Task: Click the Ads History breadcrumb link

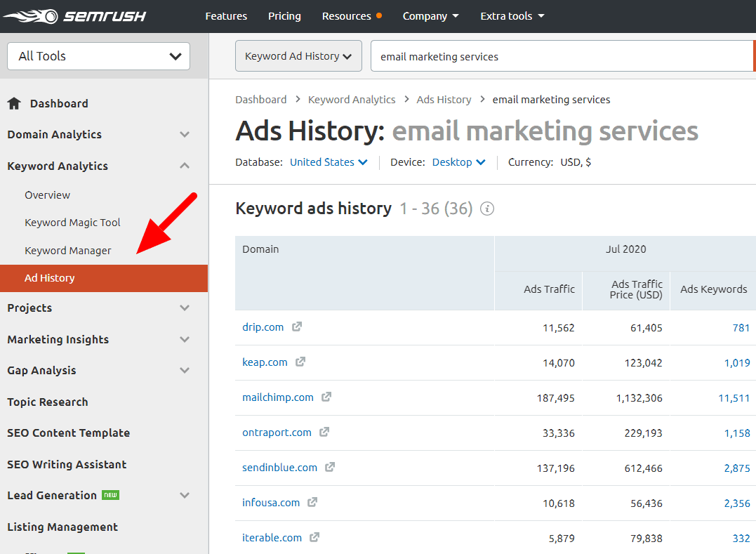Action: coord(444,99)
